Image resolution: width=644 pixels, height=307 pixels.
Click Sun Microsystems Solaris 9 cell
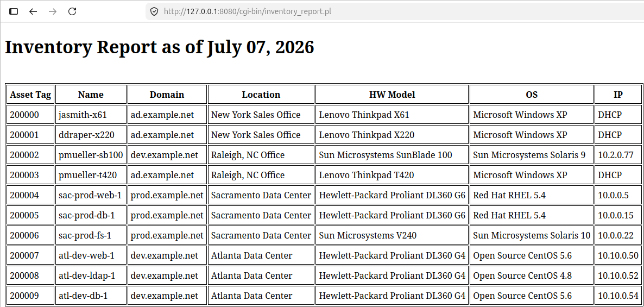(532, 155)
